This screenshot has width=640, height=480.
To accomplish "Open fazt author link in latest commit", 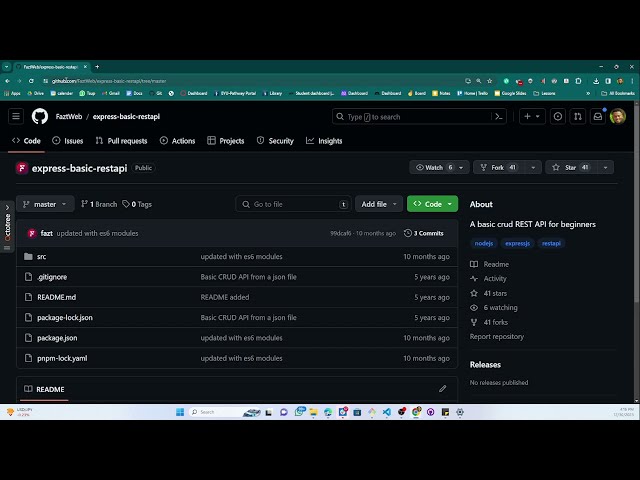I will [47, 233].
